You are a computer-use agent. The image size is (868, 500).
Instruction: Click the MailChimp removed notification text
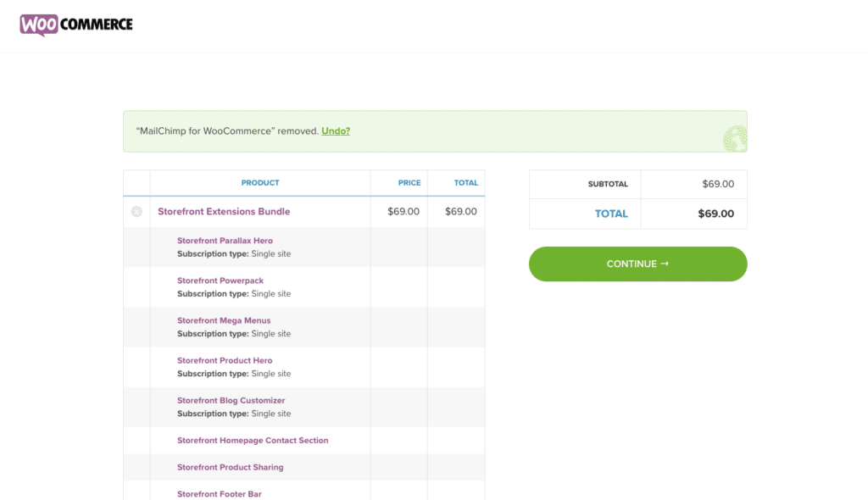point(226,131)
